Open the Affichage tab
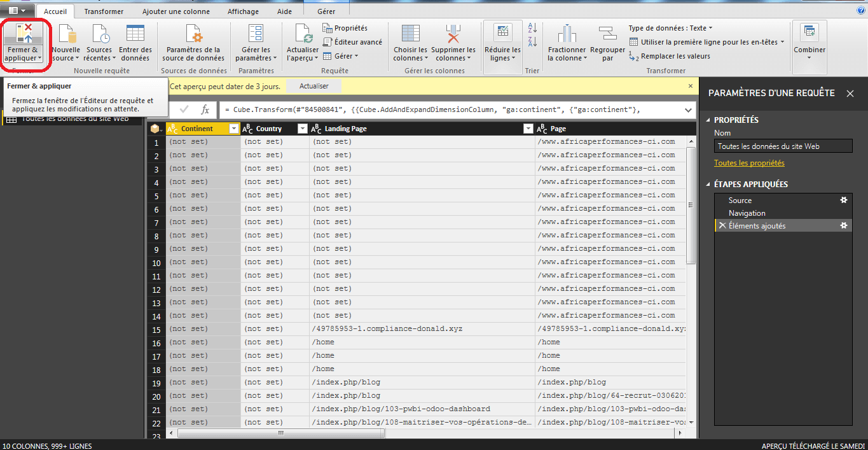 point(242,11)
